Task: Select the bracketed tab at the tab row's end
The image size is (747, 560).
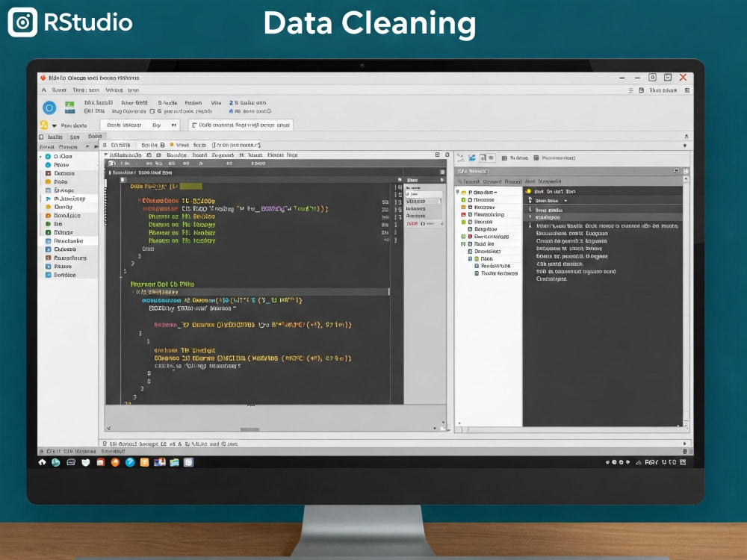Action: click(236, 145)
